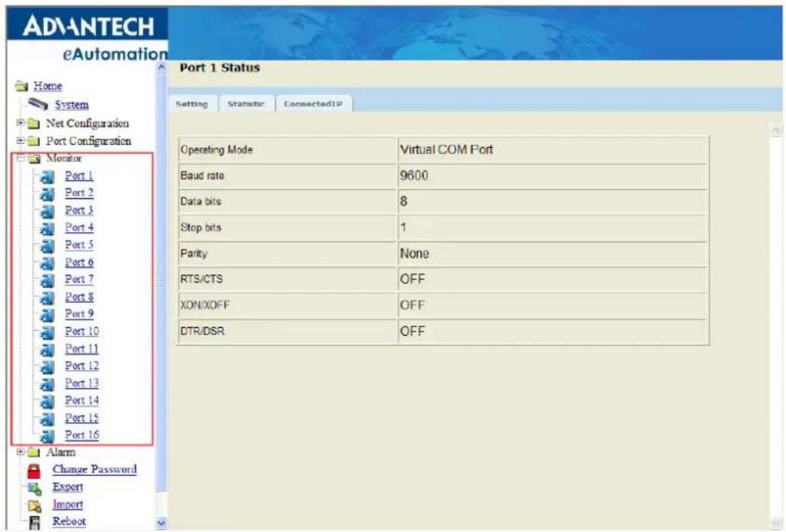Click the Port 7 monitor icon
786x532 pixels.
click(x=47, y=280)
